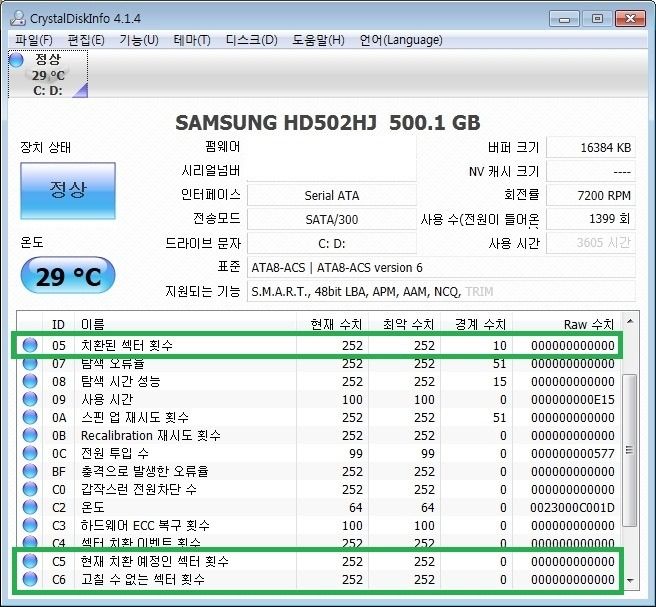Click status orb for row C0 갑작스런 전원차단 수

[x=30, y=489]
